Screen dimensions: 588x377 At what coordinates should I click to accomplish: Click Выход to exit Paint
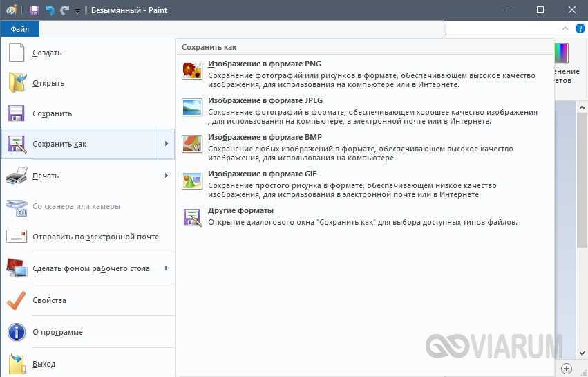44,364
